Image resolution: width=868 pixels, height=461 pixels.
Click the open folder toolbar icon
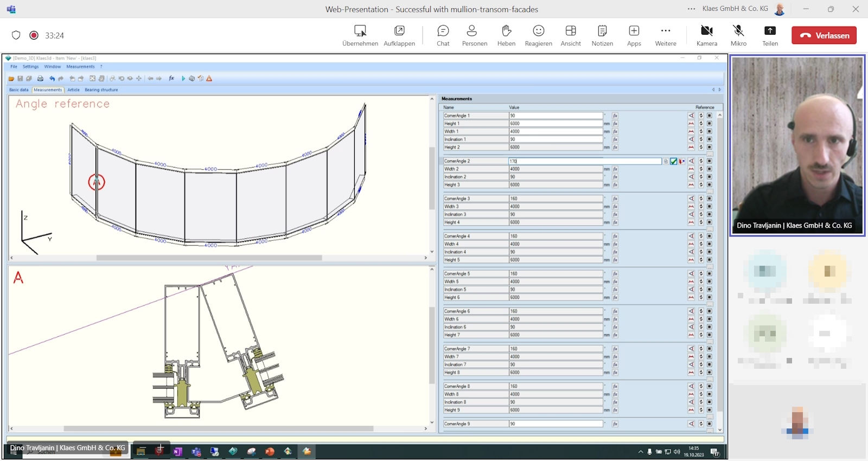pyautogui.click(x=11, y=79)
